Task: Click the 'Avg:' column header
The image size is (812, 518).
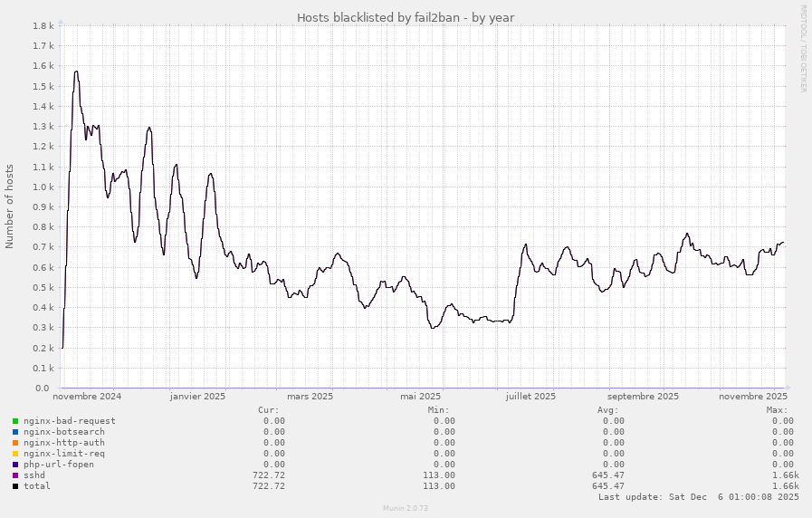Action: click(x=614, y=409)
